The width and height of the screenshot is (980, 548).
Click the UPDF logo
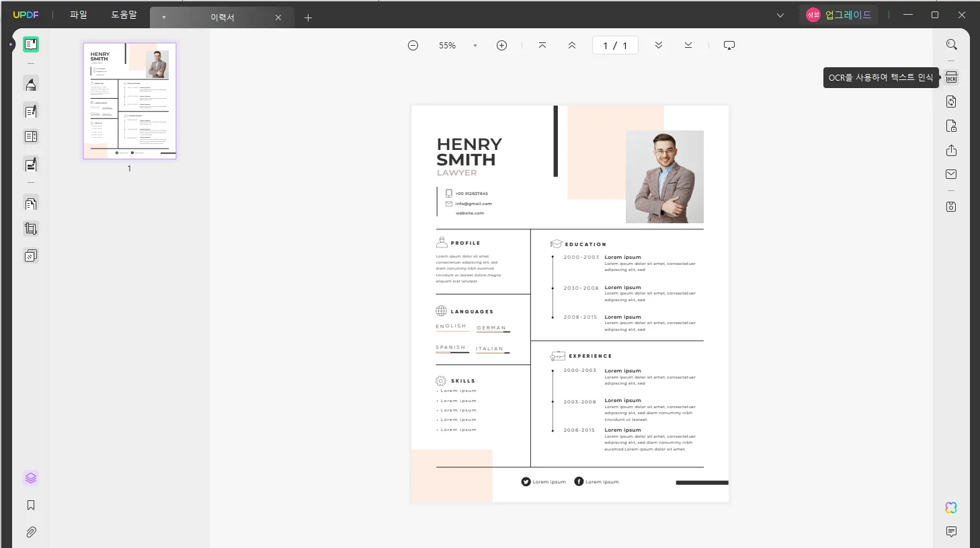coord(26,15)
